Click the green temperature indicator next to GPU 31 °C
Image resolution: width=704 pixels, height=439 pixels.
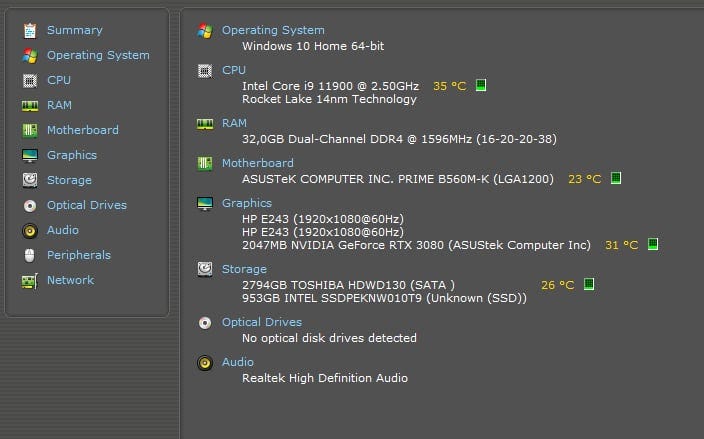click(x=653, y=244)
